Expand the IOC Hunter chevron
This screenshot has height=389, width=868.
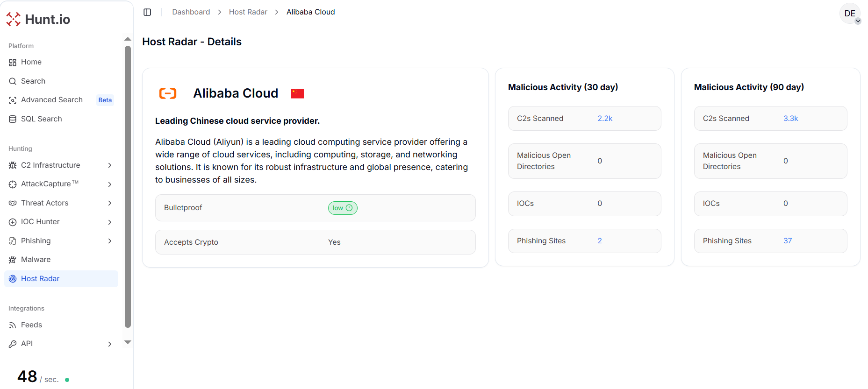click(x=110, y=222)
